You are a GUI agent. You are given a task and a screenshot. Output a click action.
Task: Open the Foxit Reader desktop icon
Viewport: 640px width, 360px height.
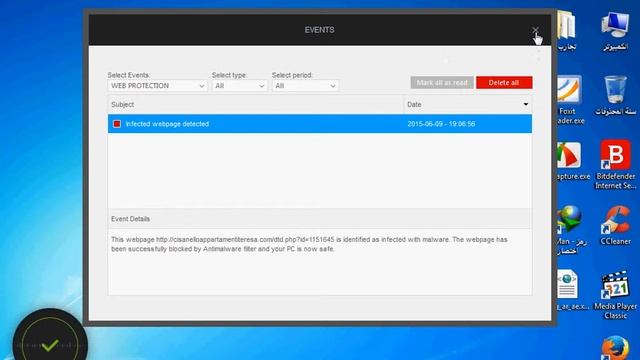(x=570, y=100)
